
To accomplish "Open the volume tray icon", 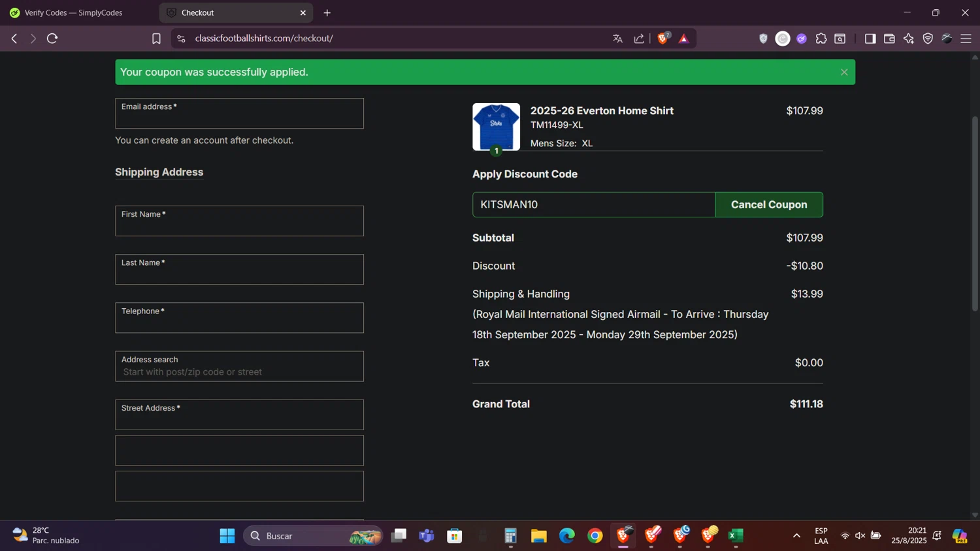I will coord(860,536).
